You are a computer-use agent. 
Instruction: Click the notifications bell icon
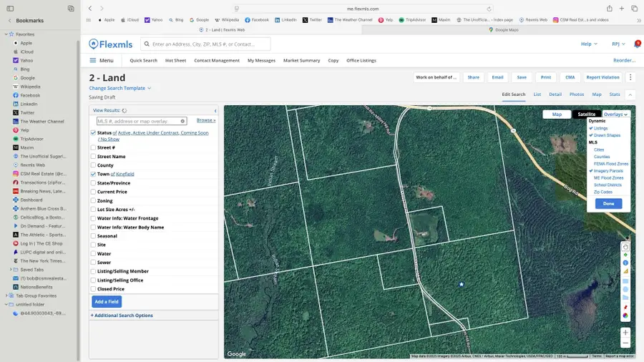click(637, 44)
